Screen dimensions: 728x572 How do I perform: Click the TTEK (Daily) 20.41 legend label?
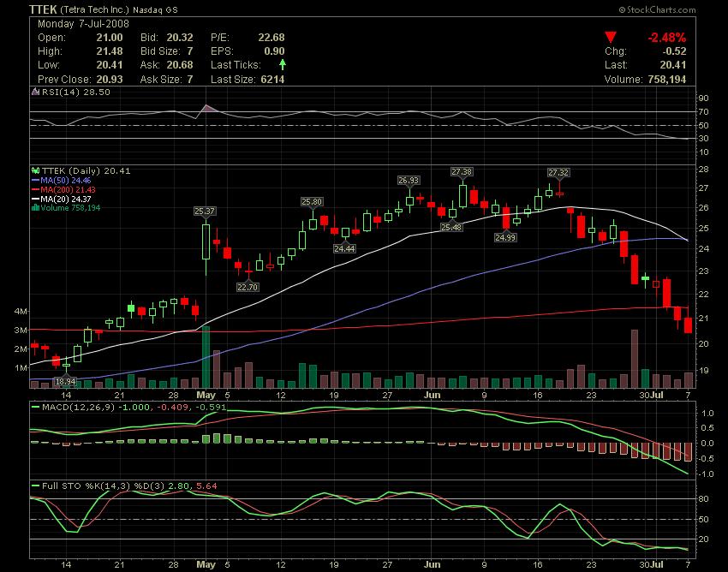[86, 171]
